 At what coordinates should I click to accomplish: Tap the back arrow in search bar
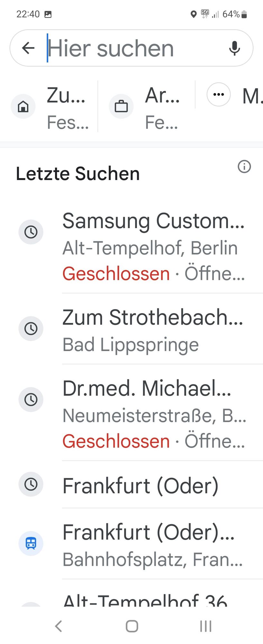point(28,48)
